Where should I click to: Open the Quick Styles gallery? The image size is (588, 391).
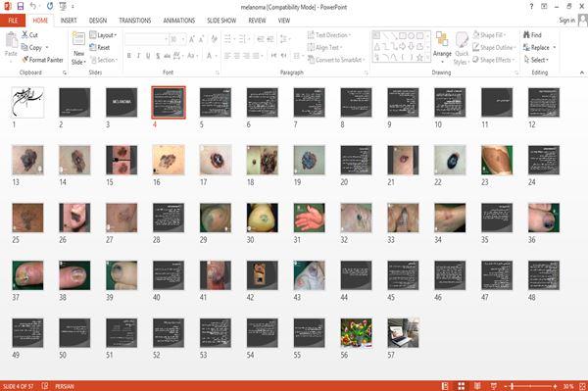tap(462, 48)
